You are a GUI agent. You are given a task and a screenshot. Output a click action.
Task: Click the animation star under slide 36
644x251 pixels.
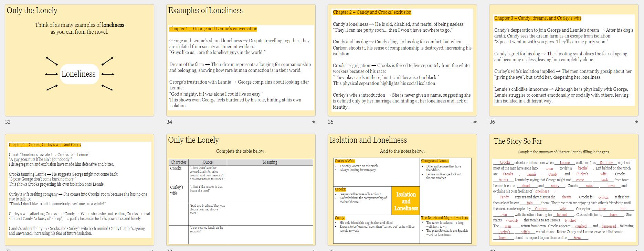[x=636, y=122]
